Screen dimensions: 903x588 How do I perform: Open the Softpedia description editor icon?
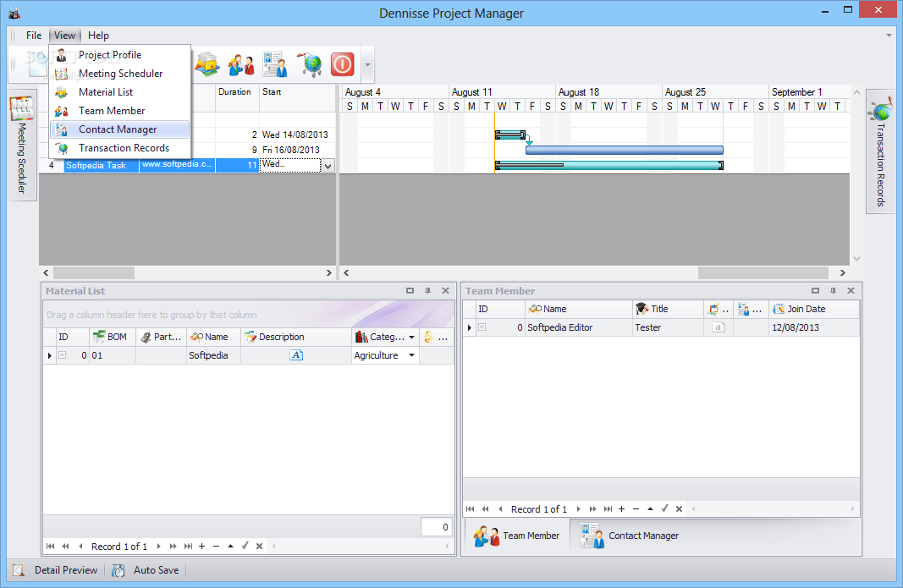tap(296, 355)
